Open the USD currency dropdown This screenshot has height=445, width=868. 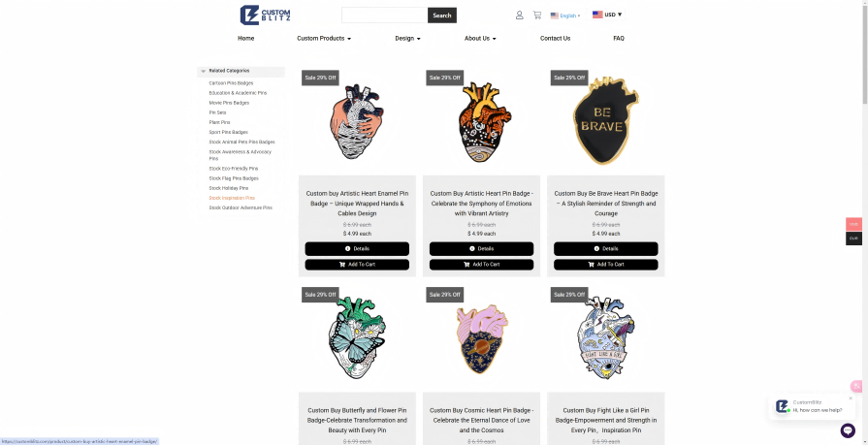pyautogui.click(x=607, y=15)
